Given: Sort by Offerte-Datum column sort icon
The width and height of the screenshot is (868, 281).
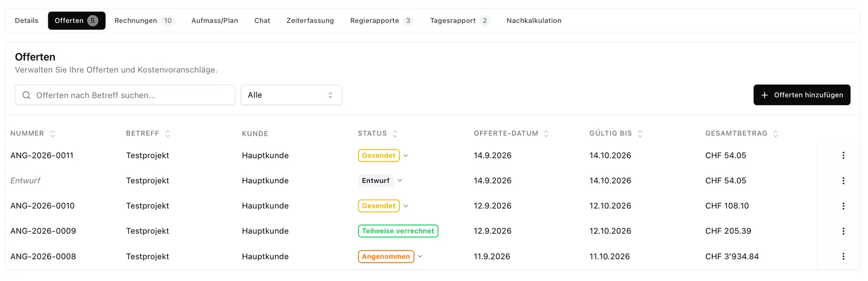Looking at the screenshot, I should click(546, 133).
